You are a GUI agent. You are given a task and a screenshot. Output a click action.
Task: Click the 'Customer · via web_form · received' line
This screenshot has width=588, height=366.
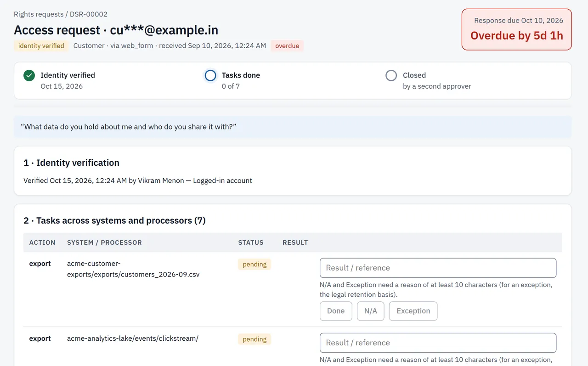(x=170, y=46)
